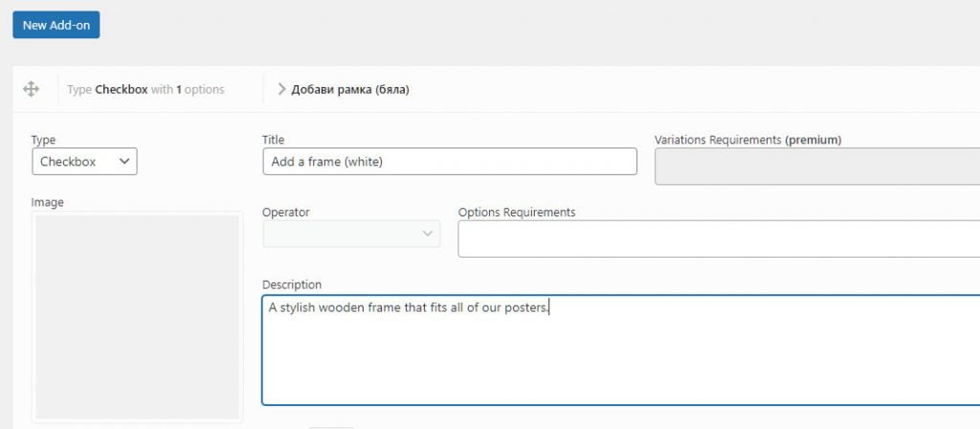Click the Operator label text
The image size is (980, 429).
(285, 213)
